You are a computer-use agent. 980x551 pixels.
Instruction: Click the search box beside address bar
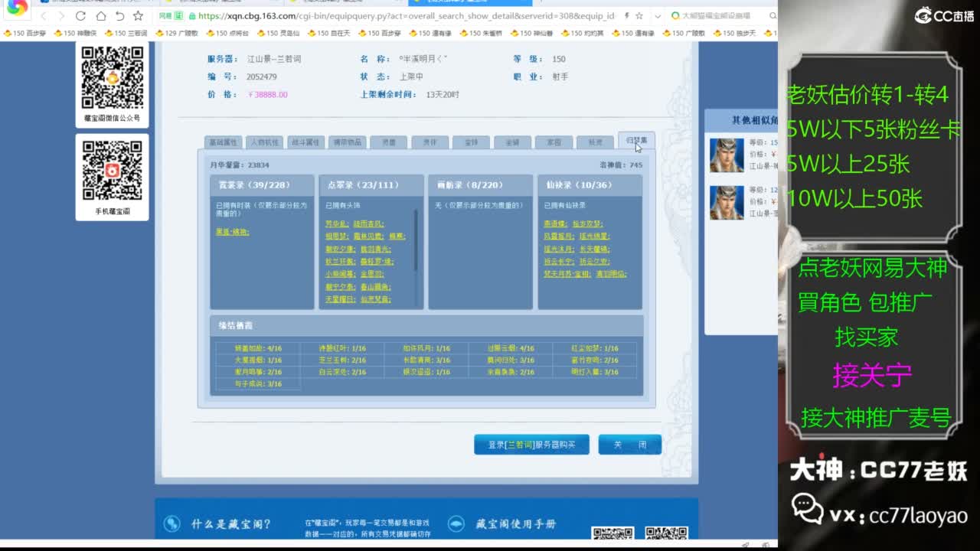(724, 16)
